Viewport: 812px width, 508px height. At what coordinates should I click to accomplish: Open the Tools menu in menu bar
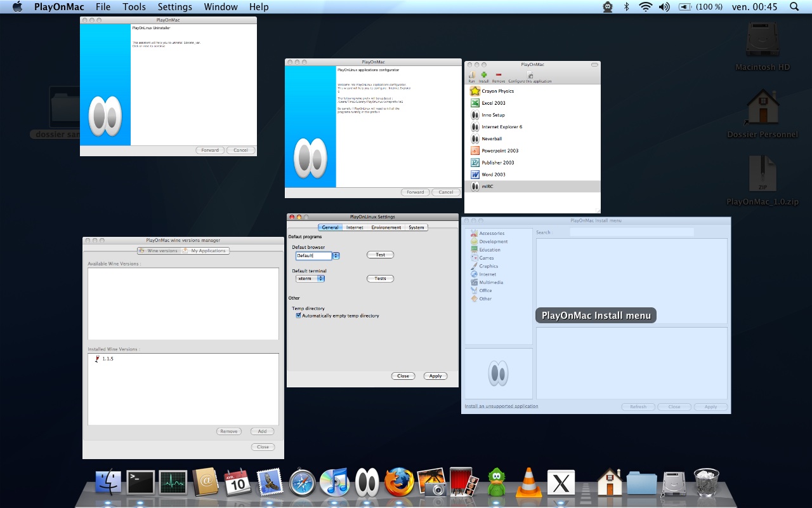(x=134, y=7)
